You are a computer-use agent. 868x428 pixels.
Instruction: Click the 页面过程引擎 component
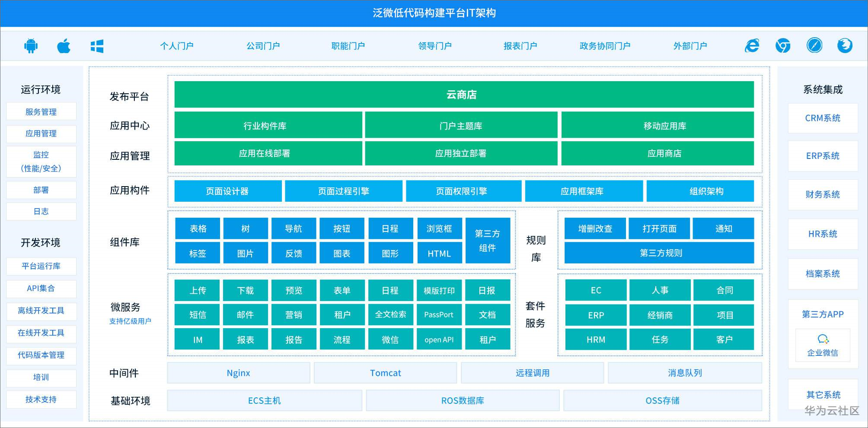click(x=344, y=191)
